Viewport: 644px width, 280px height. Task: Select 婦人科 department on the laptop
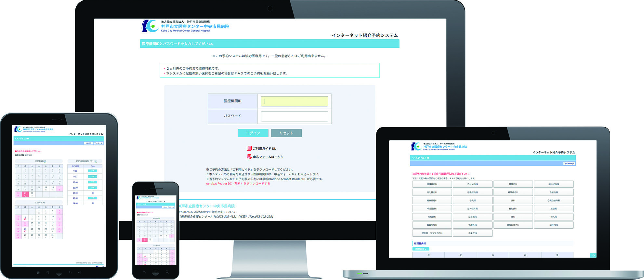[x=554, y=217]
